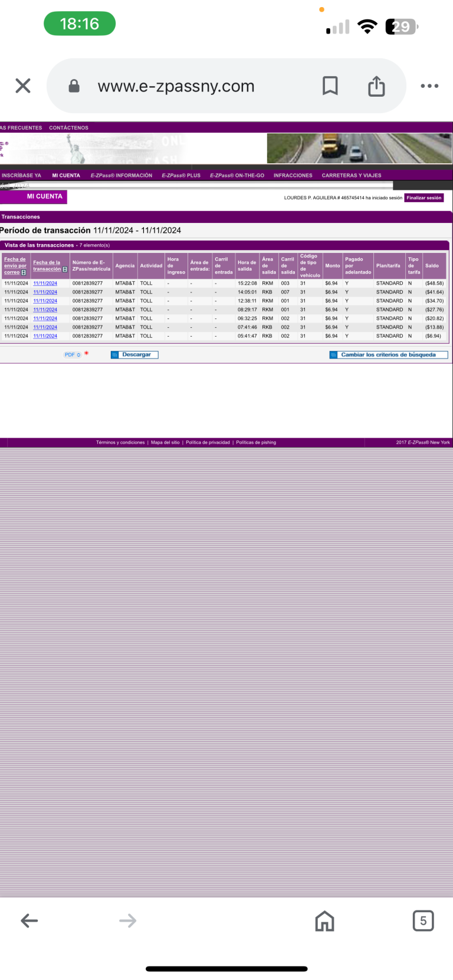Open the MI CUENTA menu item
453x980 pixels.
[x=65, y=176]
